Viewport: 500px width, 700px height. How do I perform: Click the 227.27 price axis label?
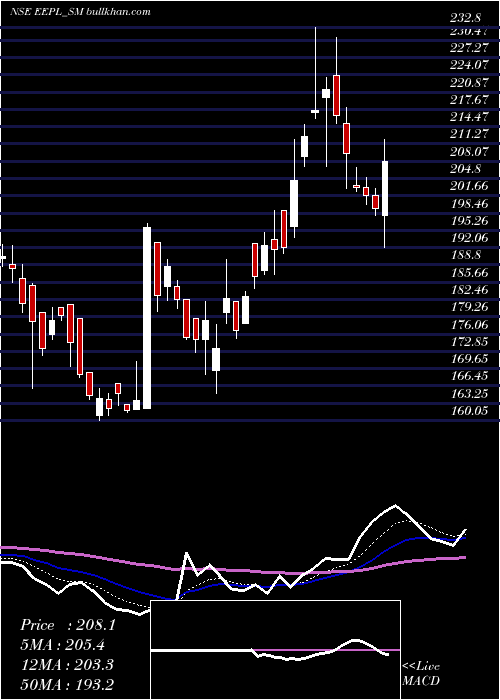[468, 48]
